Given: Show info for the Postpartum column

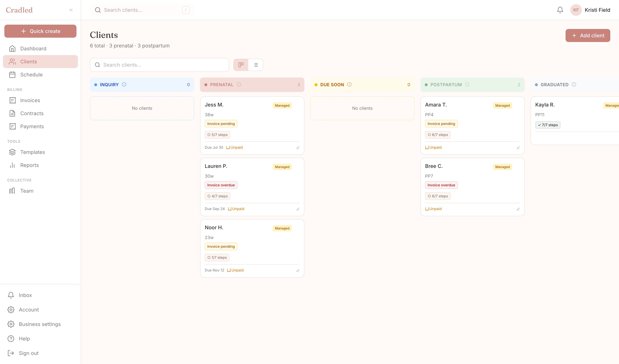Looking at the screenshot, I should point(467,84).
